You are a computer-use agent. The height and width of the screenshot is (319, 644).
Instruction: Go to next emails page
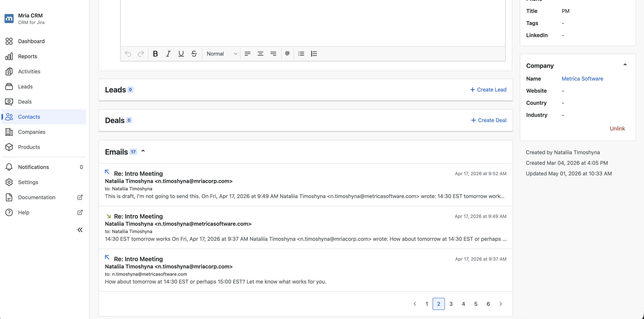point(501,304)
